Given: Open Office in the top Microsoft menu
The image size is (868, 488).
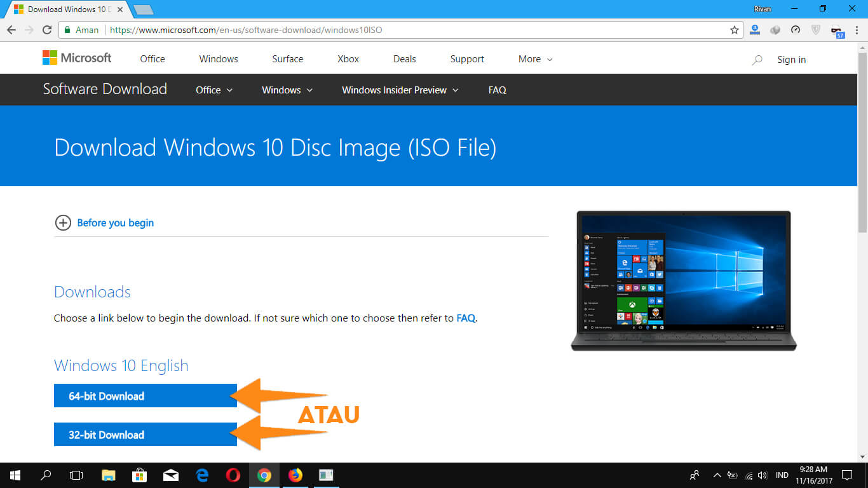Looking at the screenshot, I should [x=153, y=59].
